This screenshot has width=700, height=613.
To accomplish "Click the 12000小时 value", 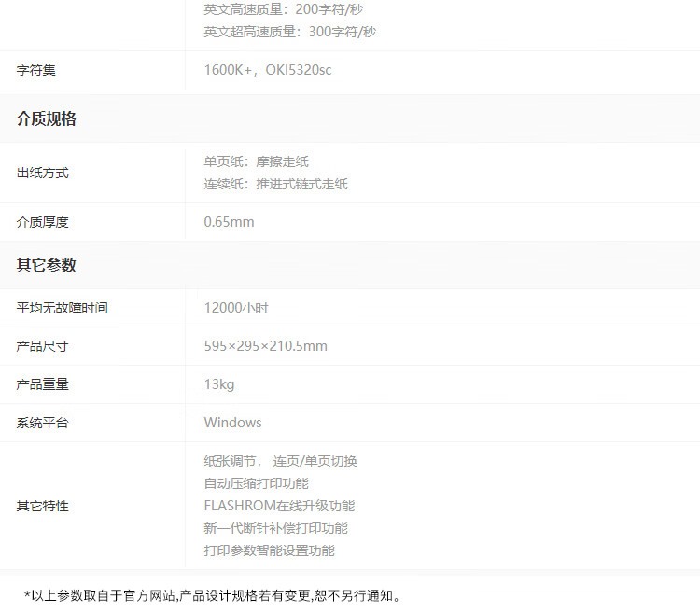I will coord(236,308).
